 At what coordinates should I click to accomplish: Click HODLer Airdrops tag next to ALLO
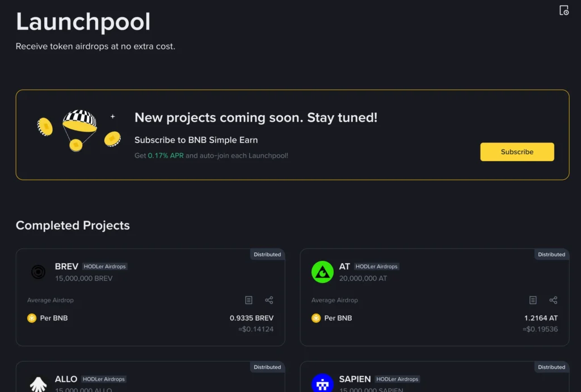[x=103, y=379]
